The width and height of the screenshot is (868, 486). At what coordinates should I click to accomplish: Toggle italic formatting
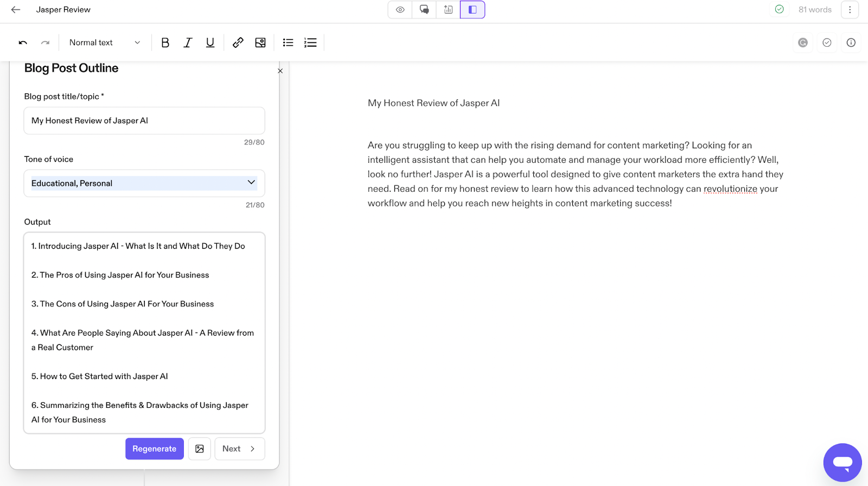click(188, 42)
